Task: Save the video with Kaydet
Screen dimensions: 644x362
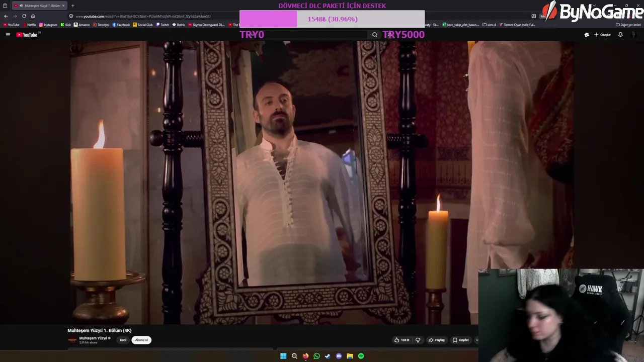Action: click(x=461, y=340)
